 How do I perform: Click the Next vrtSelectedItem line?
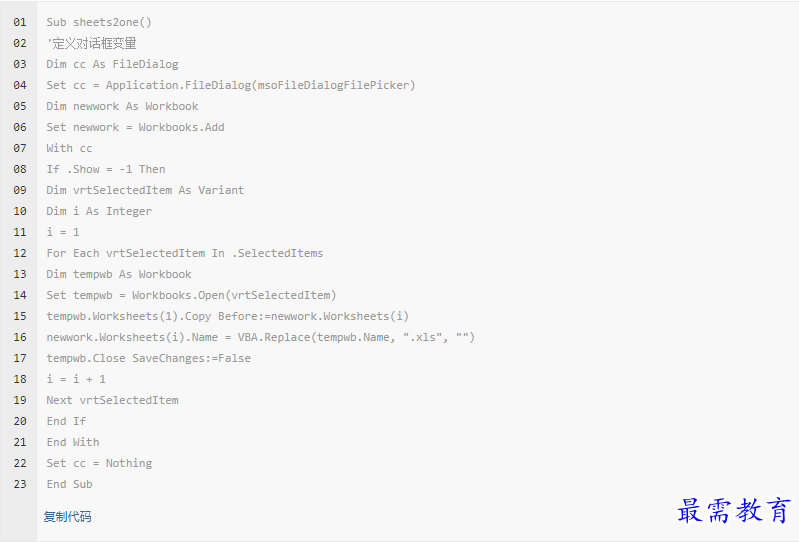(x=112, y=400)
